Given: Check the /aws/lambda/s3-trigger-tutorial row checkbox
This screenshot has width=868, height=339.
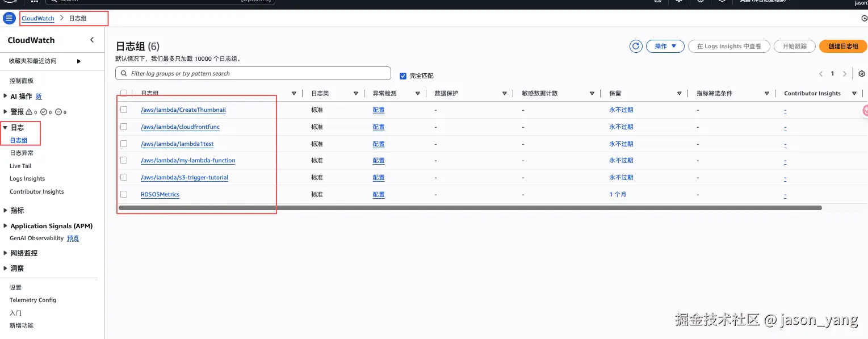Looking at the screenshot, I should [124, 177].
